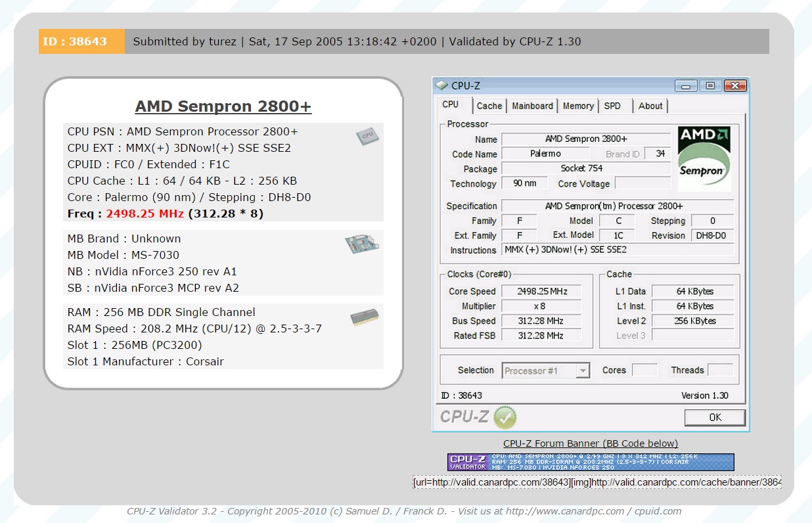Click the CPU-Z Validator banner image

pyautogui.click(x=591, y=462)
